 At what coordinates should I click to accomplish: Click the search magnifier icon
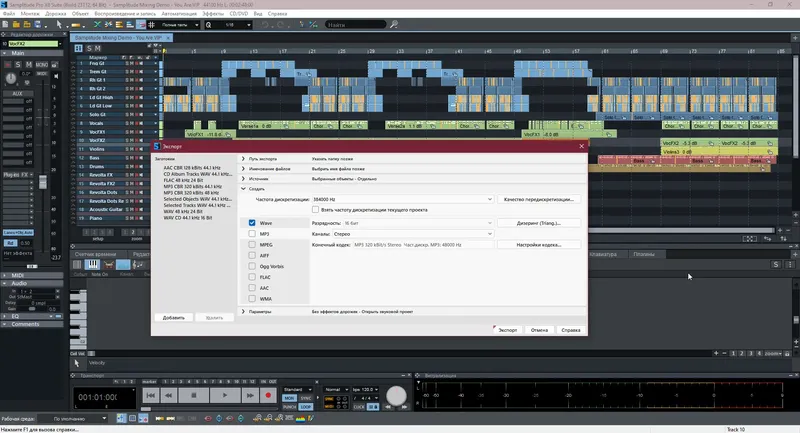(394, 24)
